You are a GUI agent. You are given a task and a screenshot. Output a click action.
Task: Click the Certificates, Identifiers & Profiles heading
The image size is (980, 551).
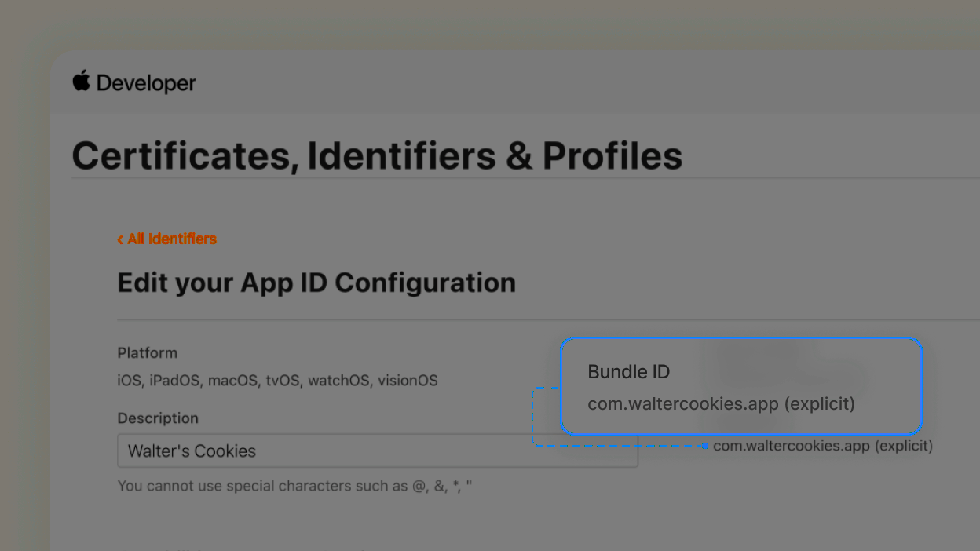(x=377, y=155)
